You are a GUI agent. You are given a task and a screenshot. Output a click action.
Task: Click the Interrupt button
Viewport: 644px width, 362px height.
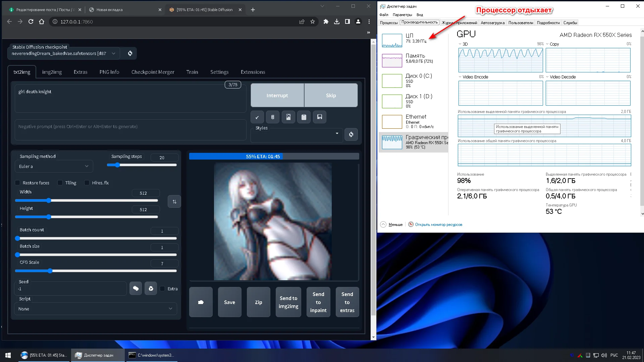[x=277, y=96]
